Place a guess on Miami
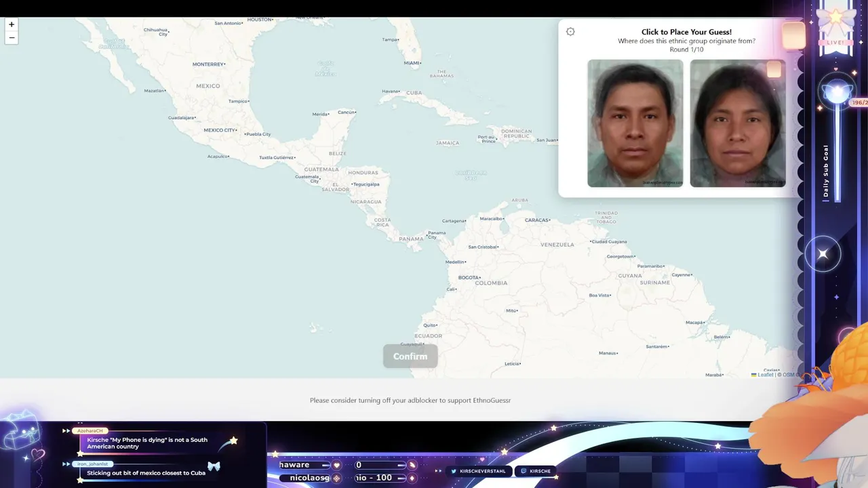 click(x=412, y=63)
